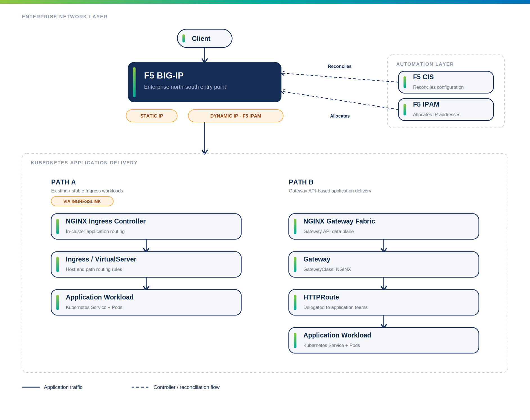Click the STATIC IP pill
This screenshot has width=530, height=420.
[152, 116]
